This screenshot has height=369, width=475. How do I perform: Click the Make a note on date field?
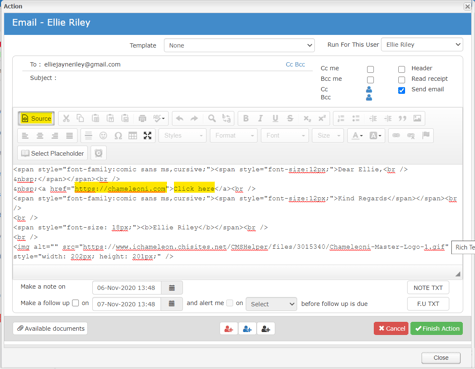pyautogui.click(x=127, y=288)
